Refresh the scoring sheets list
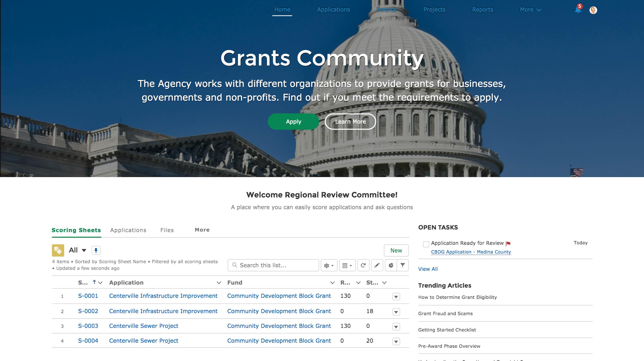The width and height of the screenshot is (644, 361). coord(363,265)
